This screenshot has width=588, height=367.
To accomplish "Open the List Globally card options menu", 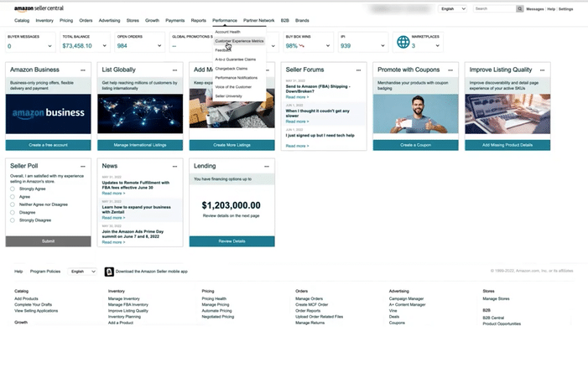I will click(174, 70).
